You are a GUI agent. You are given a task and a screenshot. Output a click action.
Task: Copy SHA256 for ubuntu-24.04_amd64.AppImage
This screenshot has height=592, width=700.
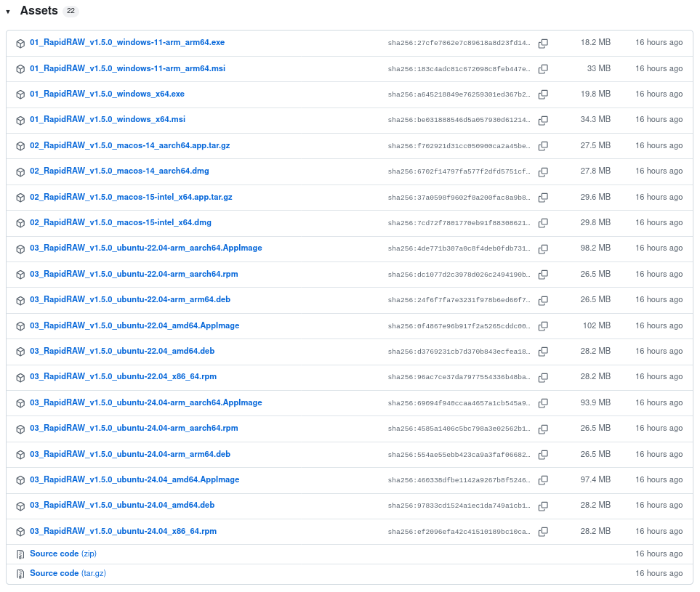(x=543, y=480)
